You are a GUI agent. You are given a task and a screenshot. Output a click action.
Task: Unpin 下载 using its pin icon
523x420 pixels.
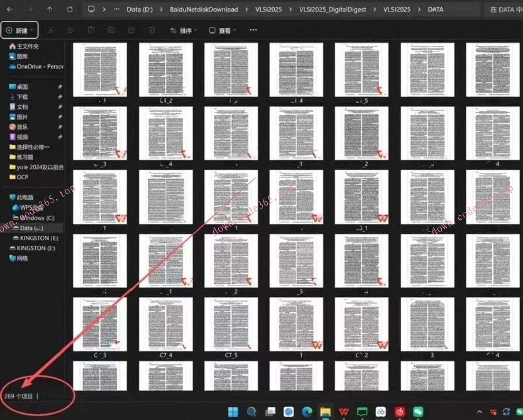pos(60,97)
